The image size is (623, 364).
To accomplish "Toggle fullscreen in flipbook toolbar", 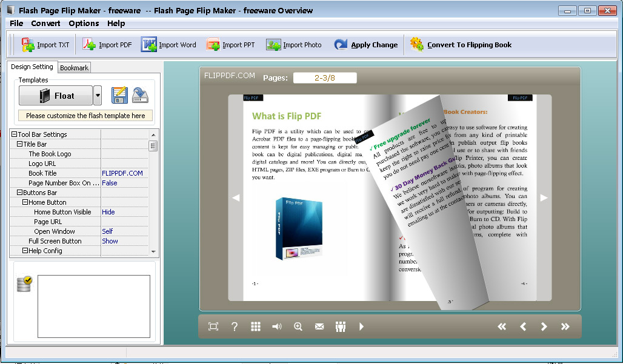I will tap(213, 326).
